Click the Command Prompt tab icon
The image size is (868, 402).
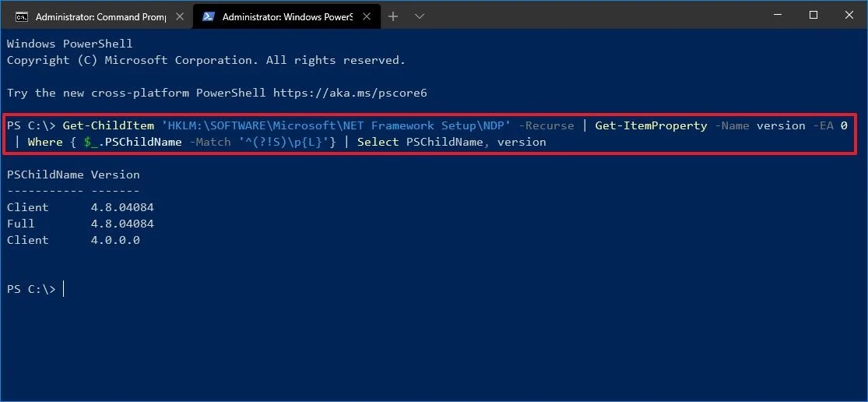tap(22, 16)
